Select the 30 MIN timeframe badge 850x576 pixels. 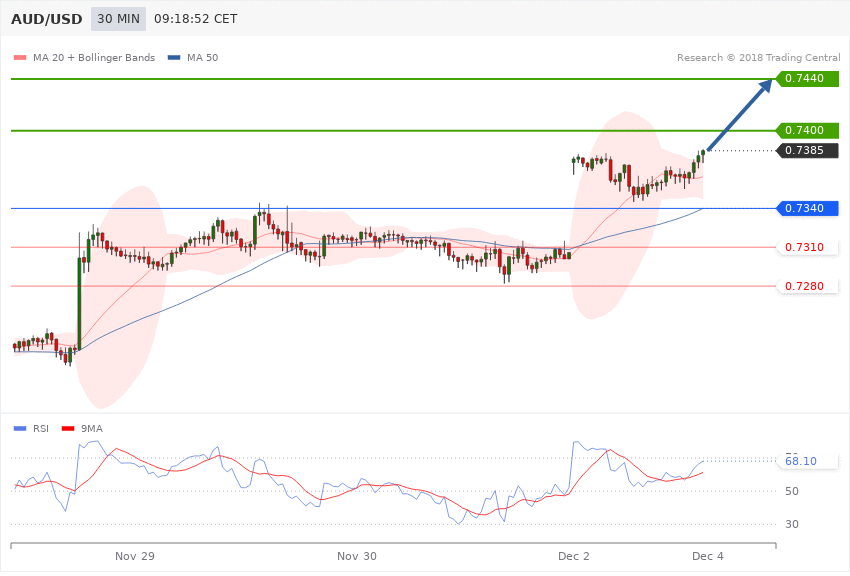pos(118,19)
